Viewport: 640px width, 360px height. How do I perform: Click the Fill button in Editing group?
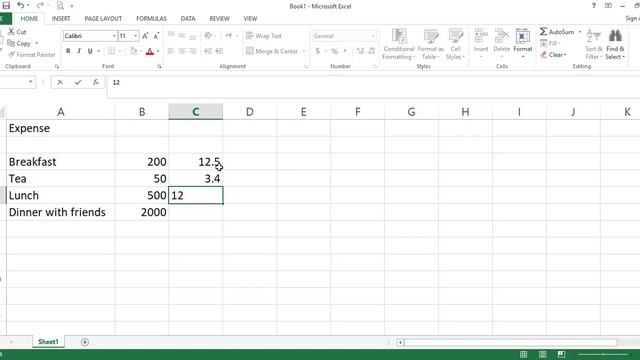pos(549,43)
